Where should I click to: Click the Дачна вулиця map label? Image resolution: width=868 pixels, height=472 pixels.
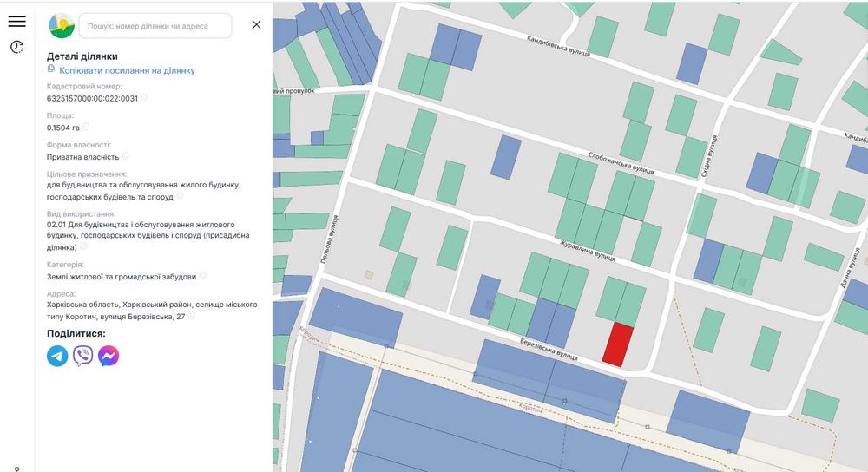852,268
